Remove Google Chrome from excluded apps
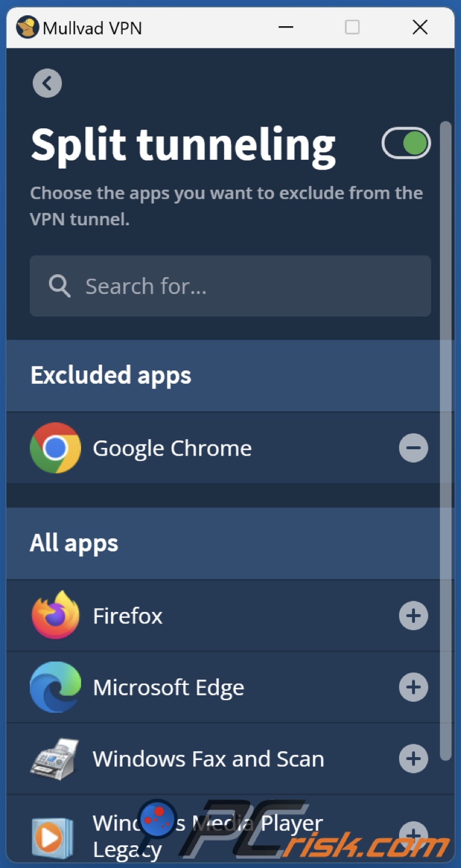 [413, 448]
